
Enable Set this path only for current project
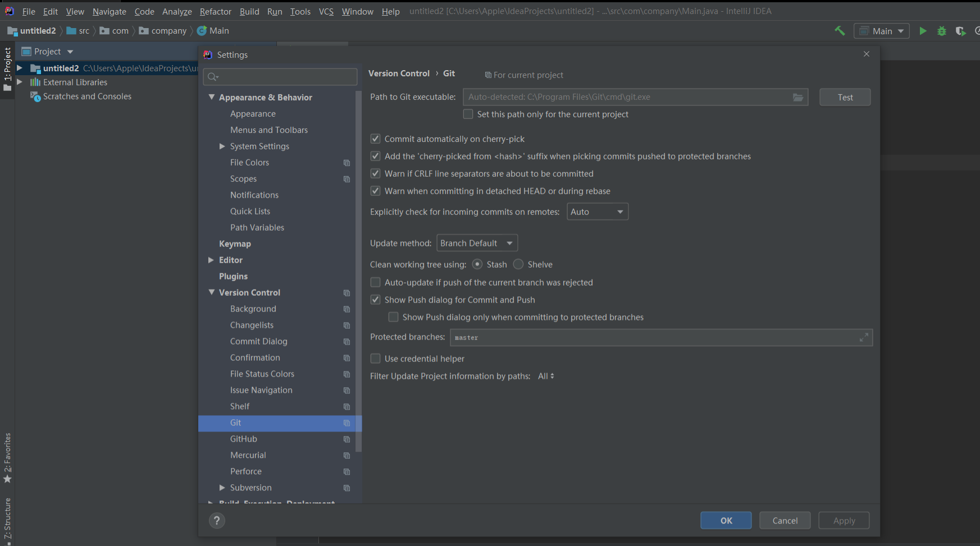(x=468, y=114)
